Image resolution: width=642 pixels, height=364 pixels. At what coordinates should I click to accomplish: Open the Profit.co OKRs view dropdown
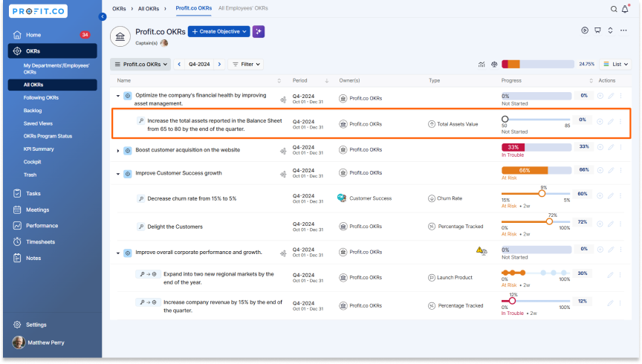pos(140,65)
